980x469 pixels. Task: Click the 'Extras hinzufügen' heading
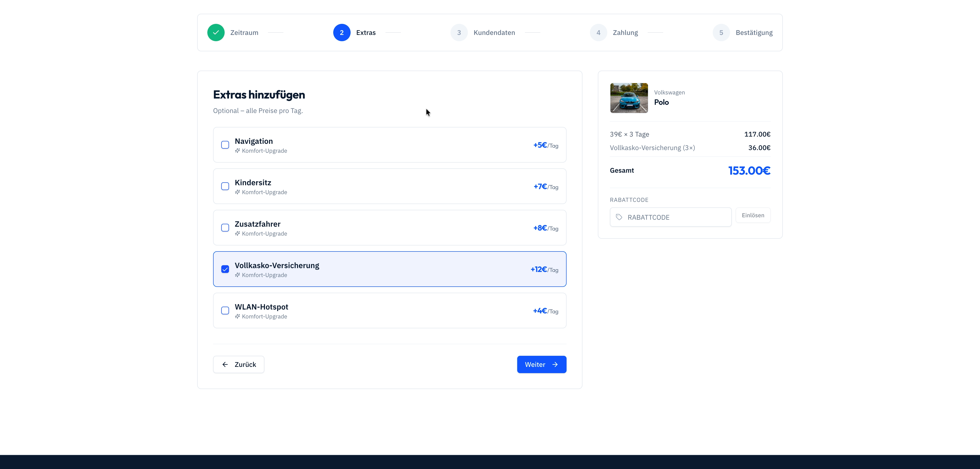click(259, 94)
